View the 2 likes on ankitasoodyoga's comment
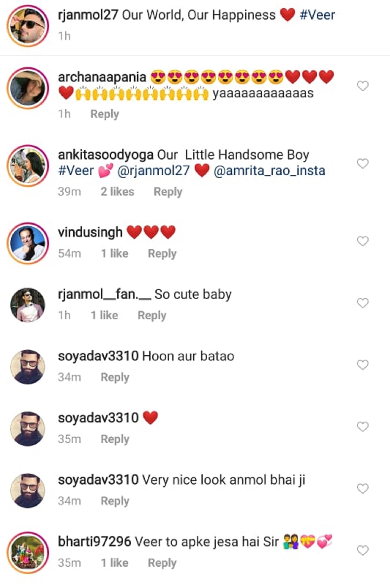Viewport: 390px width, 588px height. coord(117,191)
